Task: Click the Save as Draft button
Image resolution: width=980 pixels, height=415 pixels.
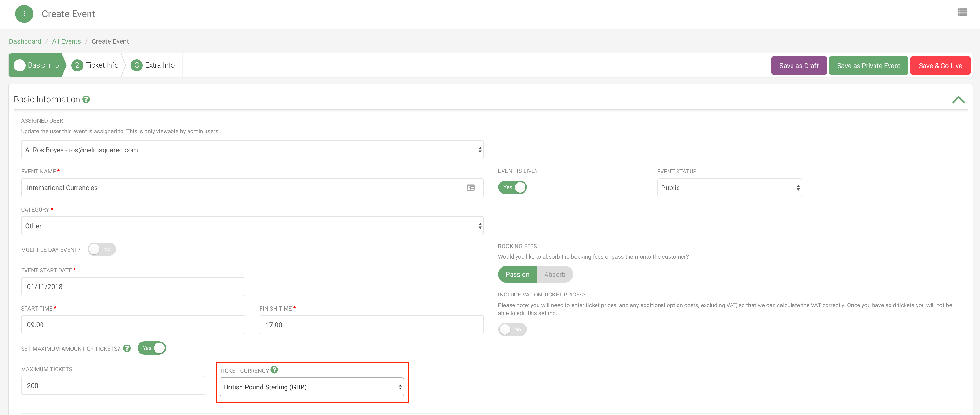Action: 798,66
